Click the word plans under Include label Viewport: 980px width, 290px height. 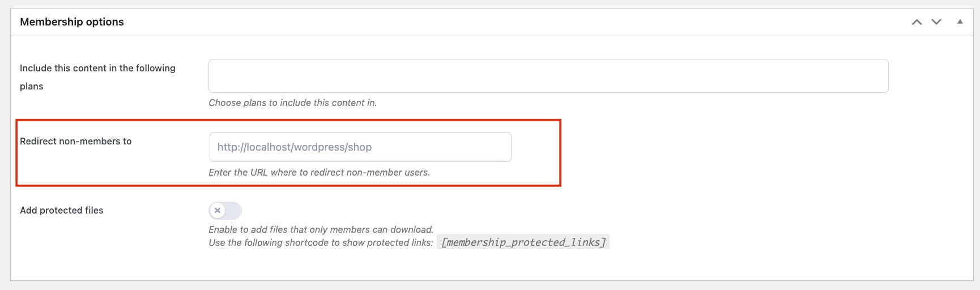coord(32,86)
